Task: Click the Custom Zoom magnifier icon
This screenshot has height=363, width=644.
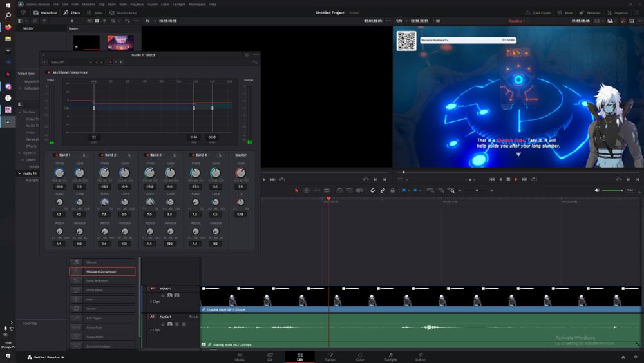Action: coord(451,190)
